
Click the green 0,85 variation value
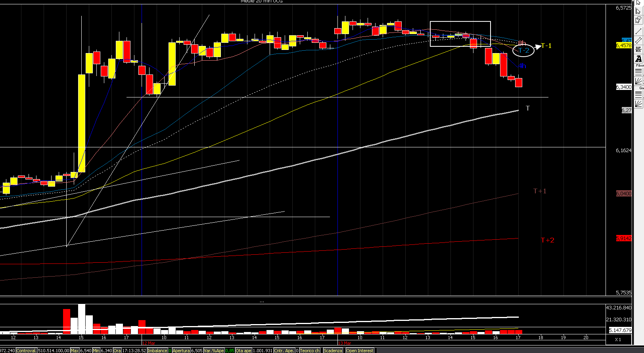[x=230, y=351]
